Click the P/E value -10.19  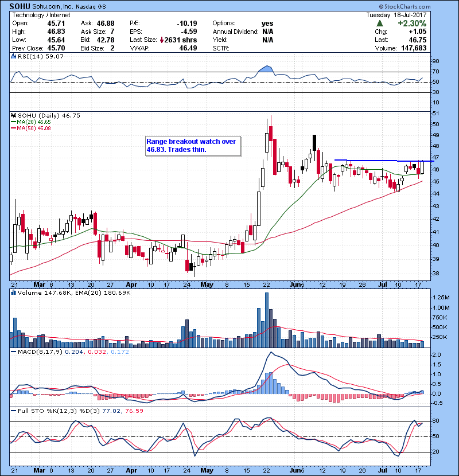click(x=187, y=24)
